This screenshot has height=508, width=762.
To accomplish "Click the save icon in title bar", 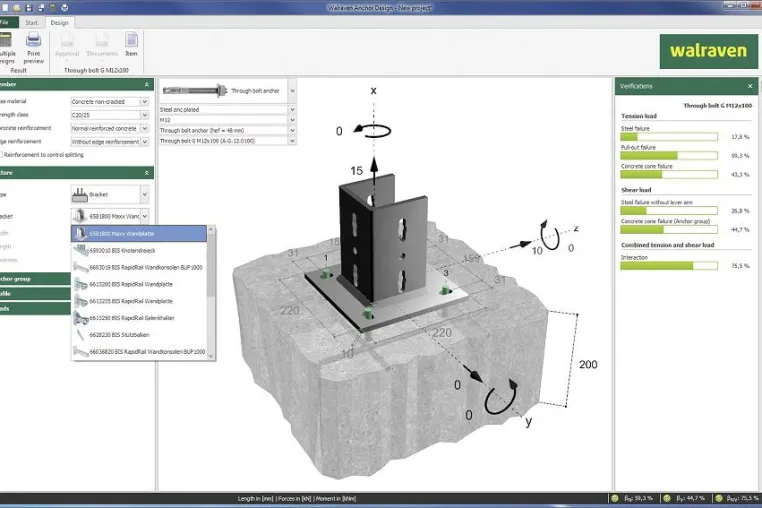I will pos(29,8).
